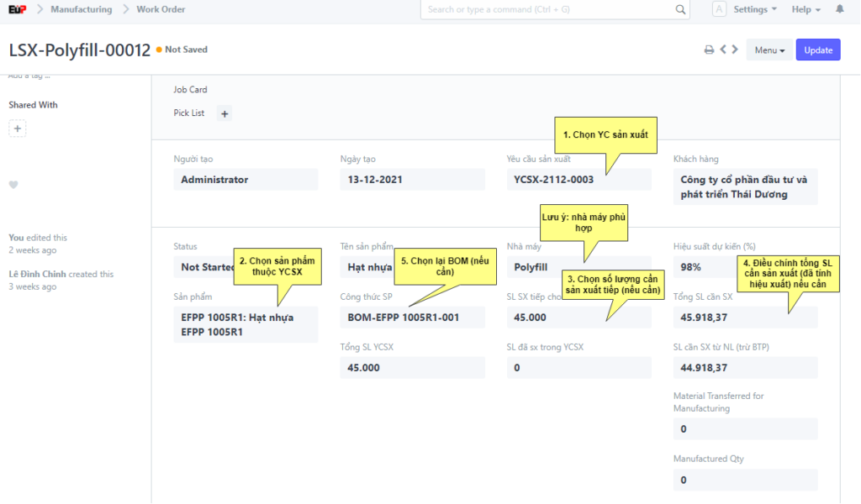Click Yêu cầu sản xuất field YCSX-2112-0003
The height and width of the screenshot is (504, 861).
[578, 180]
